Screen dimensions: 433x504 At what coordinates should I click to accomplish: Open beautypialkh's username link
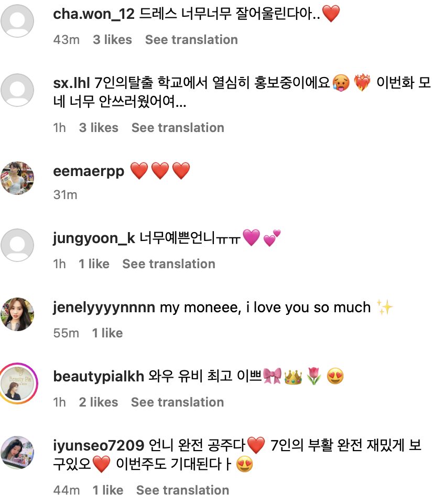99,377
